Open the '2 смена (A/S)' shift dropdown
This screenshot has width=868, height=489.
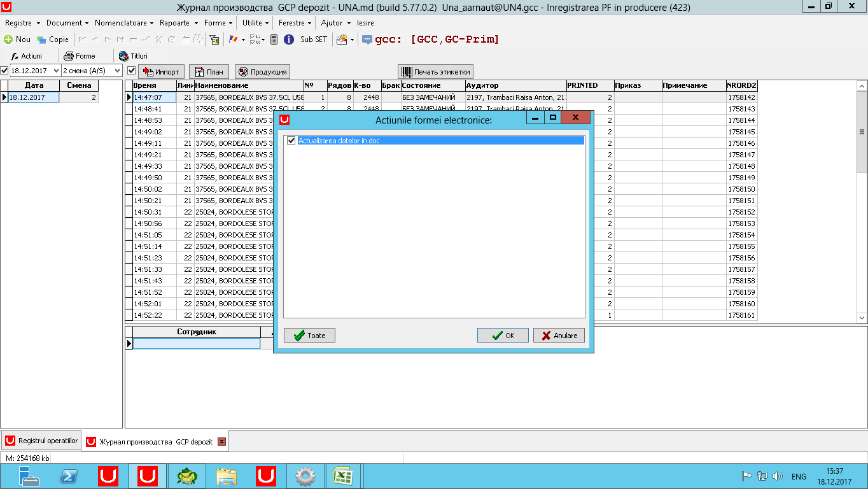(117, 71)
